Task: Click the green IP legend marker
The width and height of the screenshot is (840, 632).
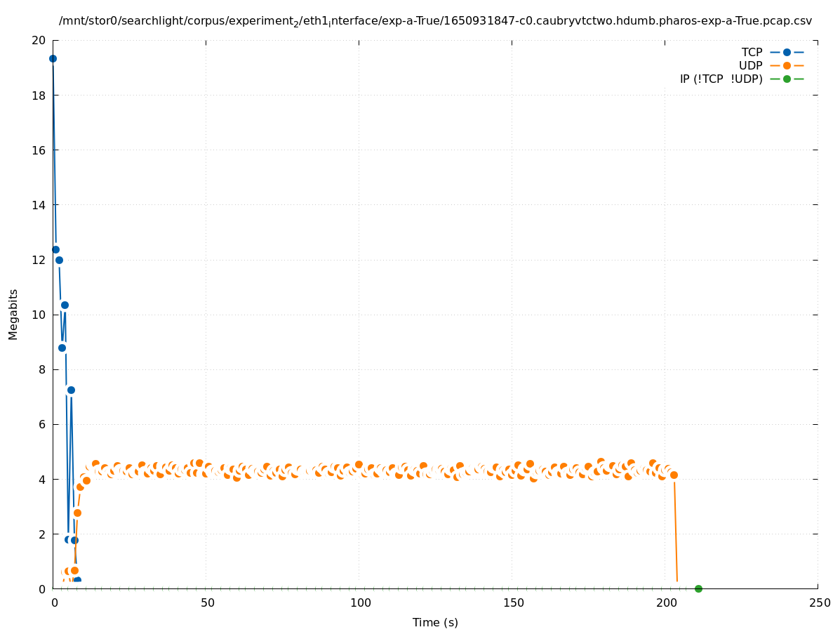Action: tap(787, 79)
